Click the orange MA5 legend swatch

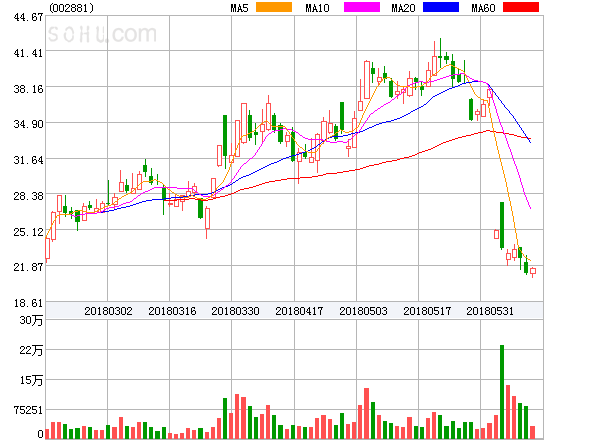(274, 7)
